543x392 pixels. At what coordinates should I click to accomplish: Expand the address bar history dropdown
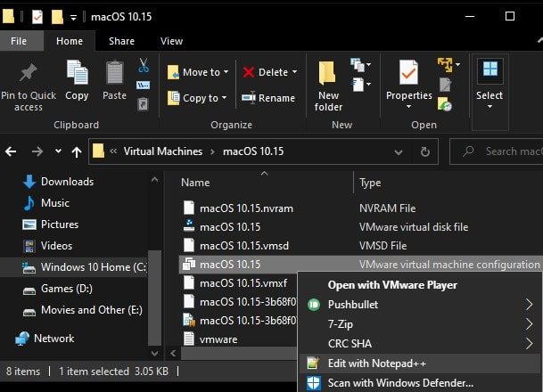399,151
